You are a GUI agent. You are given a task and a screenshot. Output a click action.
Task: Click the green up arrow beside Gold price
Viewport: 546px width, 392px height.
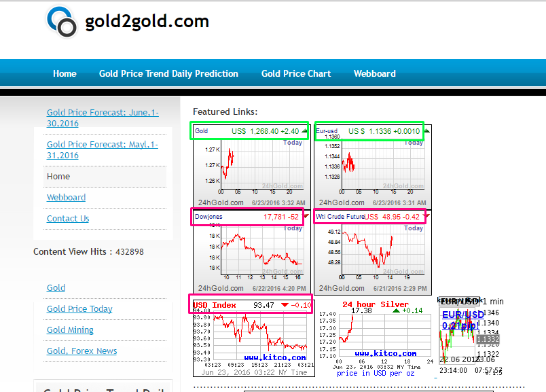click(x=305, y=131)
